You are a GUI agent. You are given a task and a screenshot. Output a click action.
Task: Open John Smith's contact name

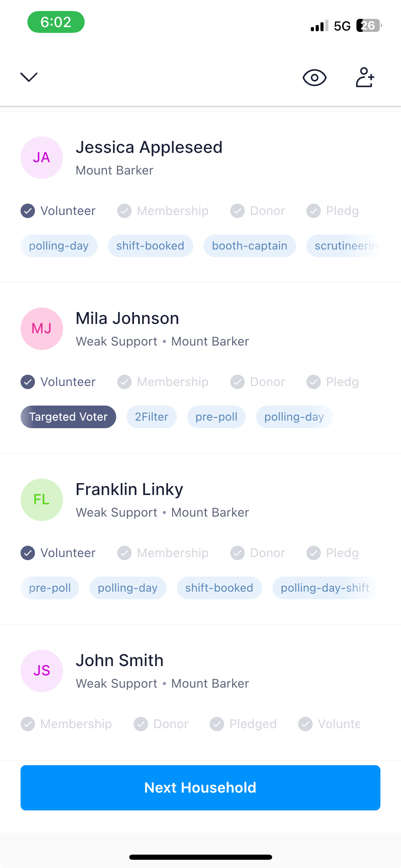coord(119,660)
